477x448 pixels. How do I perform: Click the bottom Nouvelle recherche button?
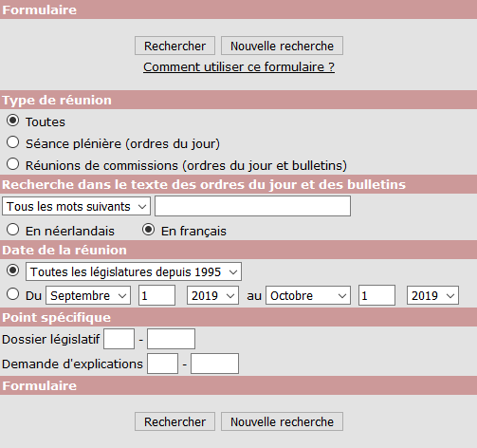click(x=282, y=421)
